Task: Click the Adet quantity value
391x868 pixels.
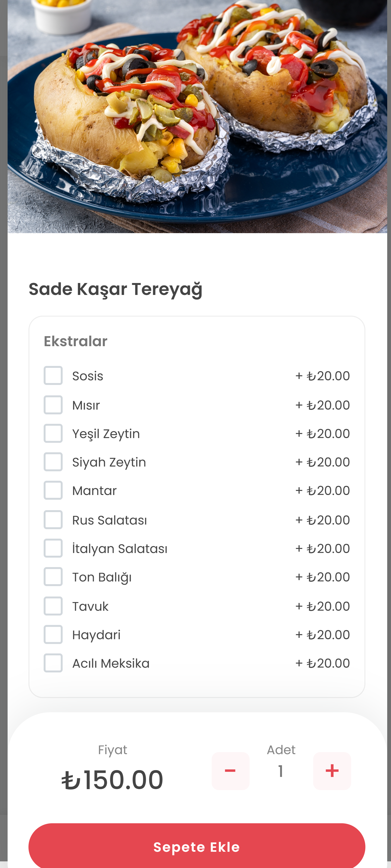Action: (x=281, y=771)
